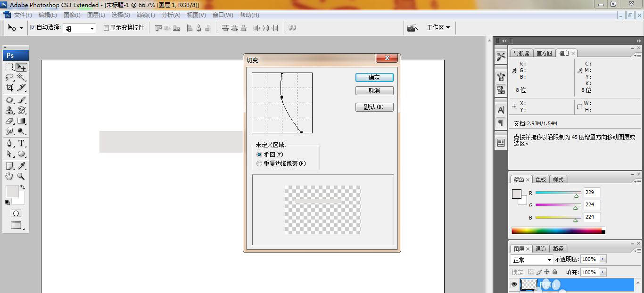The image size is (644, 293).
Task: Select the Pen tool
Action: (x=9, y=143)
